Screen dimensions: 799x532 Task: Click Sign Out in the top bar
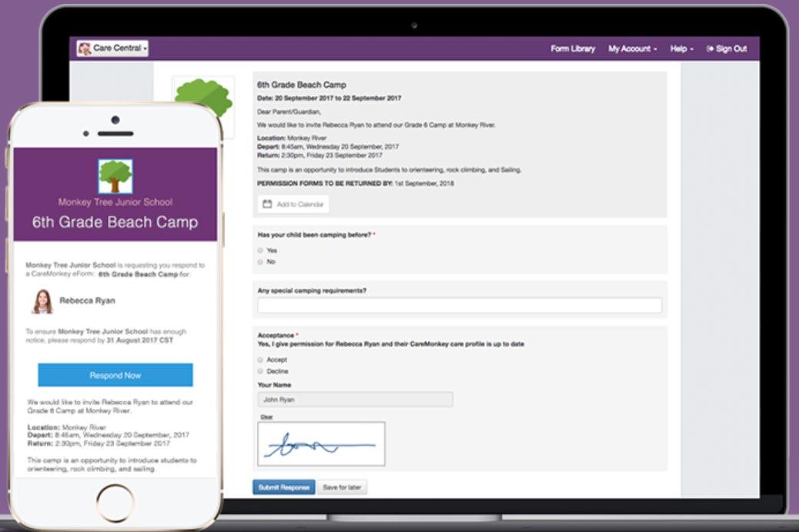coord(727,49)
